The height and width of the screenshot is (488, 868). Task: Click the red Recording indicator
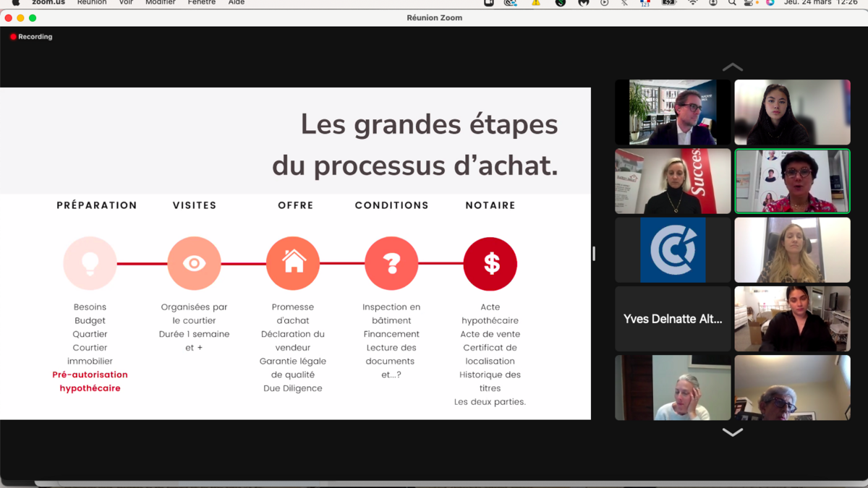tap(31, 37)
